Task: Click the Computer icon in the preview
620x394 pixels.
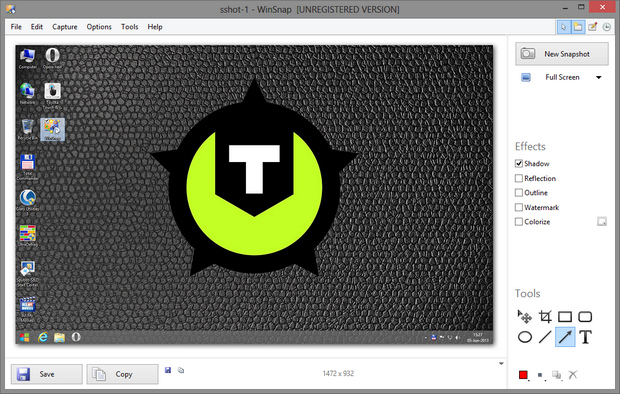Action: click(x=27, y=58)
